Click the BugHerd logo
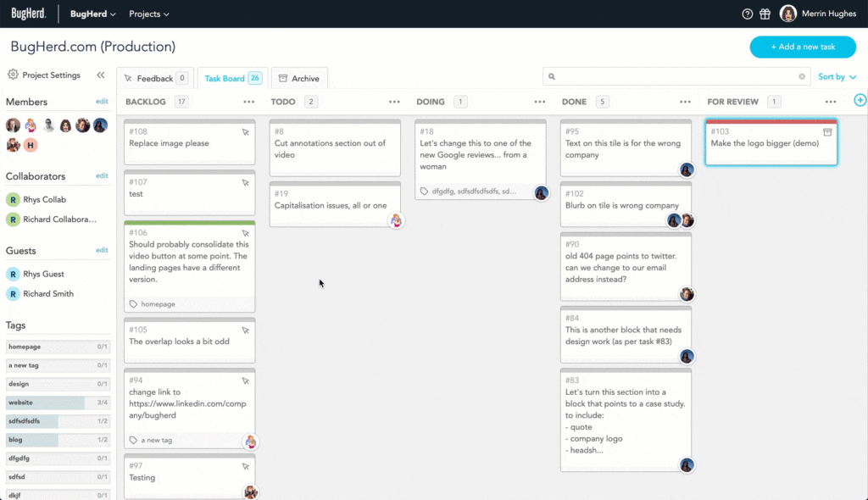868x500 pixels. click(x=29, y=14)
